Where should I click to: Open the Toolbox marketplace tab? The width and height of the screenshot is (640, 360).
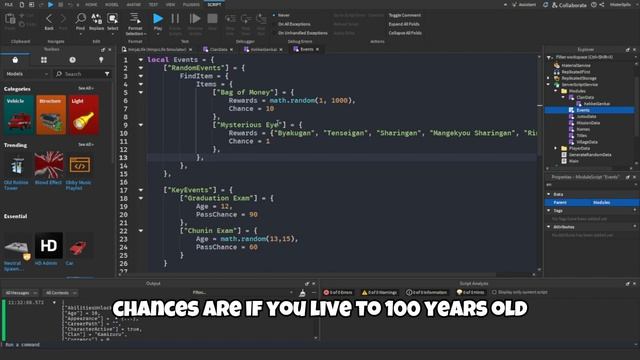coord(15,60)
